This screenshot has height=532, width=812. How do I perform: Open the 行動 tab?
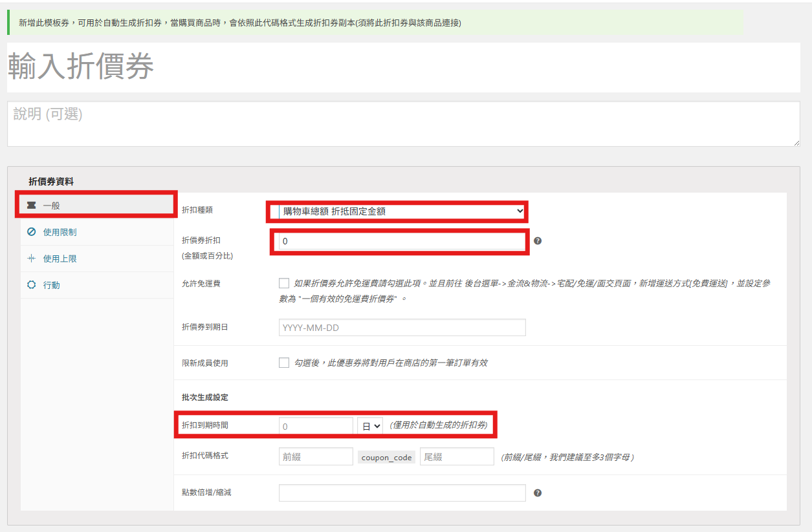click(52, 285)
